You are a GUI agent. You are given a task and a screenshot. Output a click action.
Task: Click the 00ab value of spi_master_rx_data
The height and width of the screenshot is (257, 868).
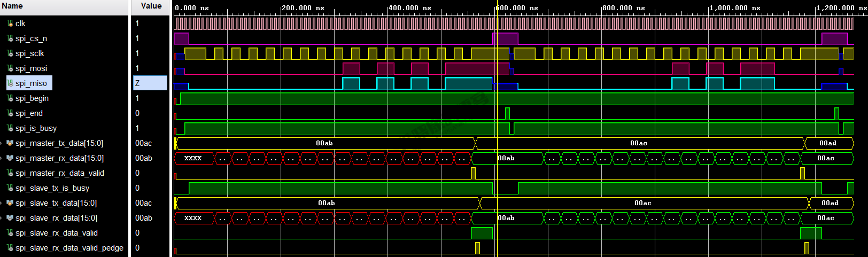pos(144,158)
